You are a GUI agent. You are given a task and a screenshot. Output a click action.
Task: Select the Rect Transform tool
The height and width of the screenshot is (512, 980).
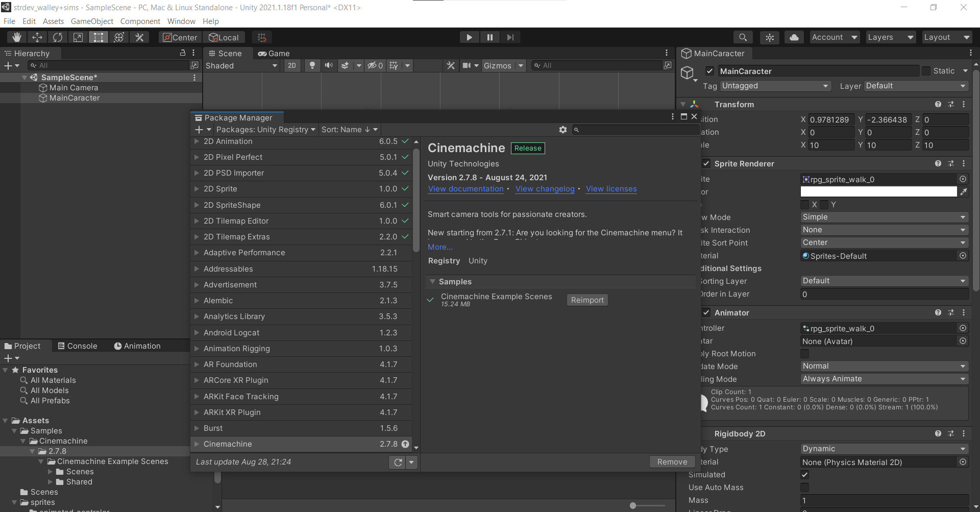point(99,37)
